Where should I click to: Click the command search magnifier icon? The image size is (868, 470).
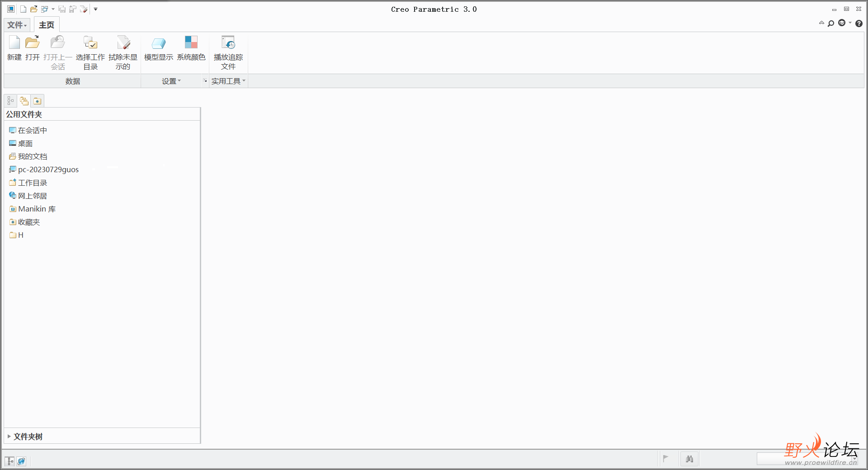tap(831, 23)
